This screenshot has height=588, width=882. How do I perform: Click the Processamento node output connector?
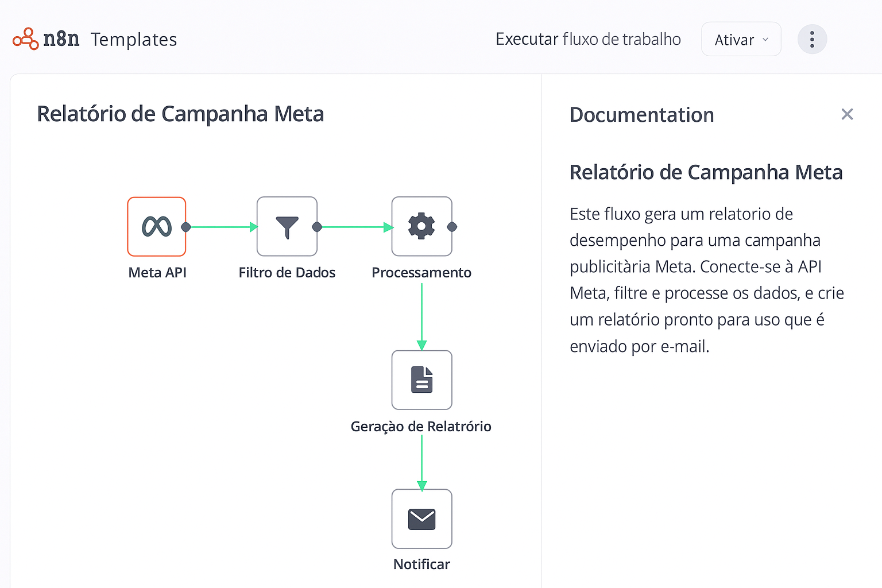pyautogui.click(x=452, y=227)
